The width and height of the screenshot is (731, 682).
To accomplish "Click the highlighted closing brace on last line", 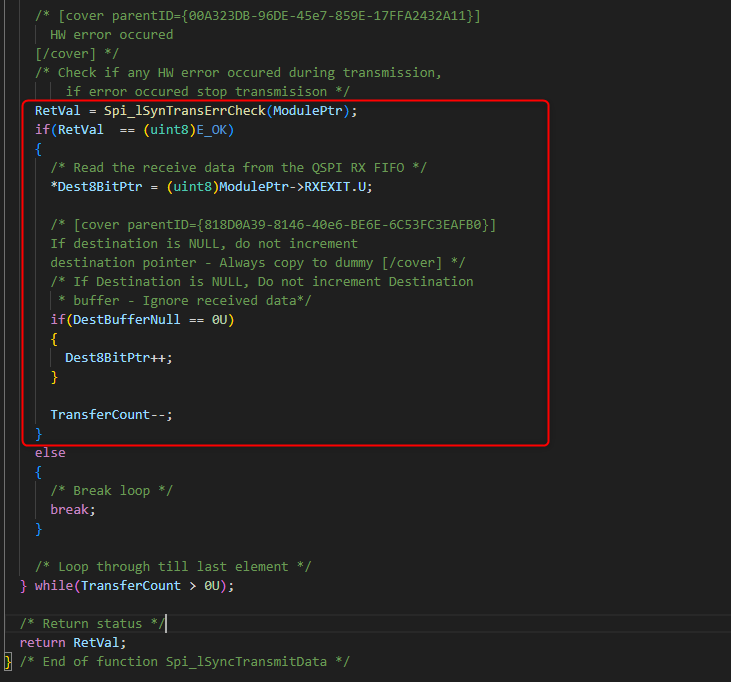I will (8, 661).
